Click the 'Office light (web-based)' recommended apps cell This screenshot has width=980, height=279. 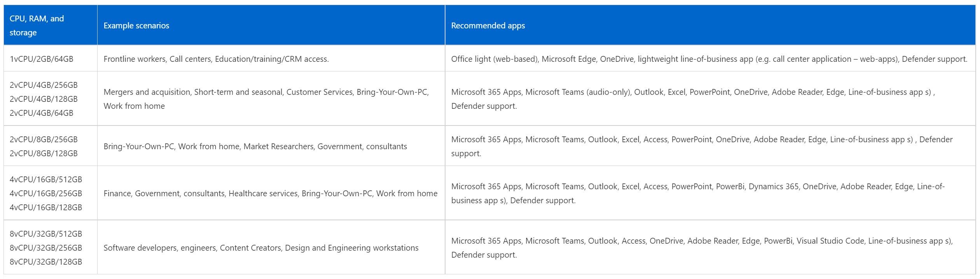pyautogui.click(x=710, y=59)
